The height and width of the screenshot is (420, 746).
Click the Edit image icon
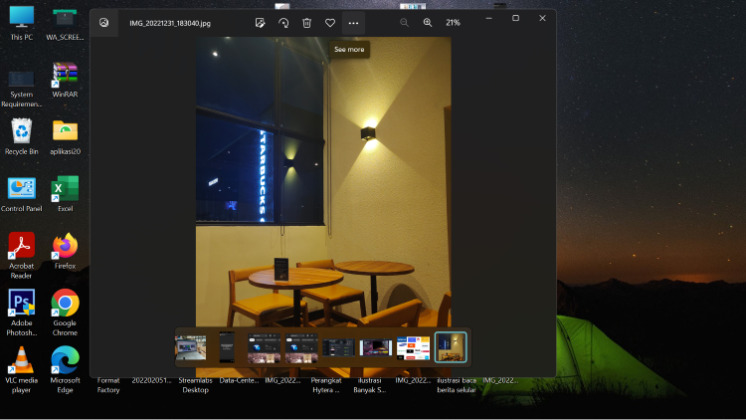[x=260, y=23]
